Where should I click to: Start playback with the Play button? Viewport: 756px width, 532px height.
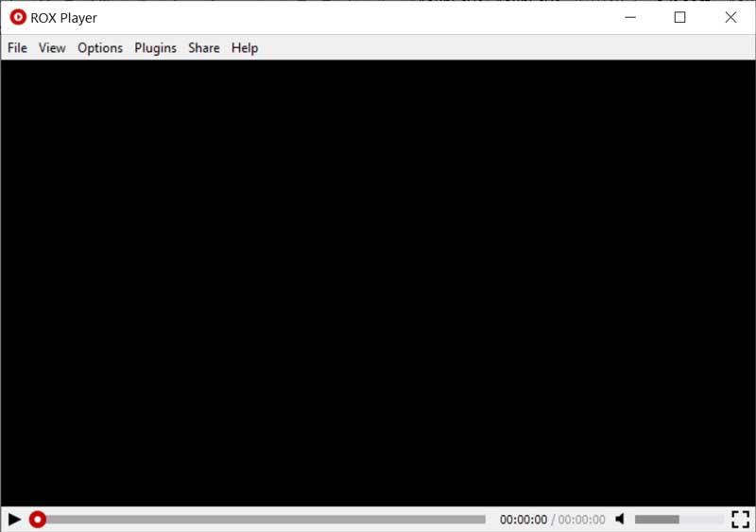pyautogui.click(x=14, y=520)
